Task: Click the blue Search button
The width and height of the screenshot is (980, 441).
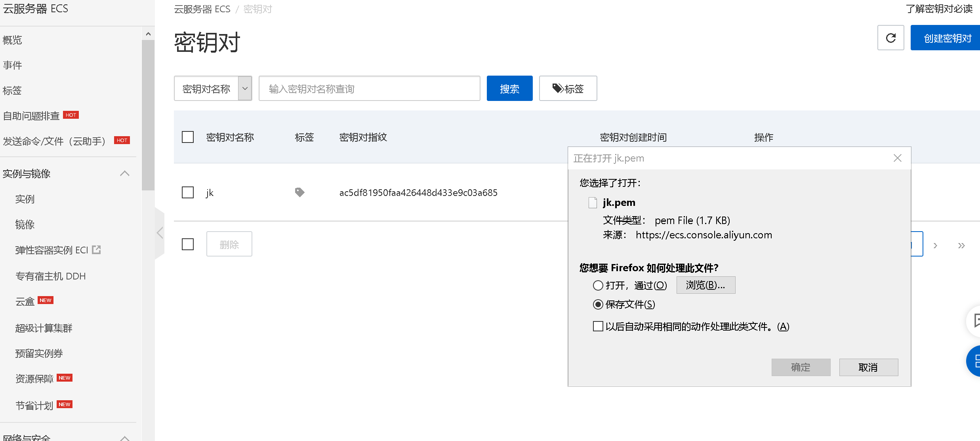Action: point(509,88)
